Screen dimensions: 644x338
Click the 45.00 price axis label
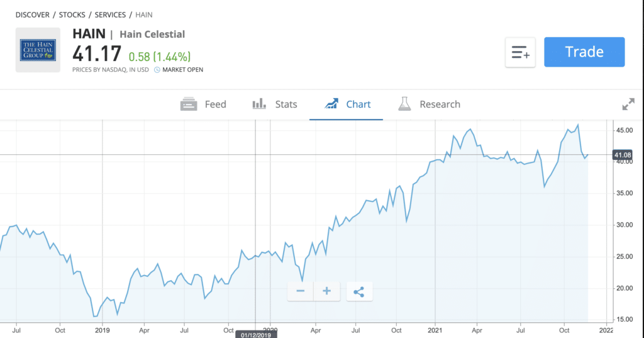point(625,130)
